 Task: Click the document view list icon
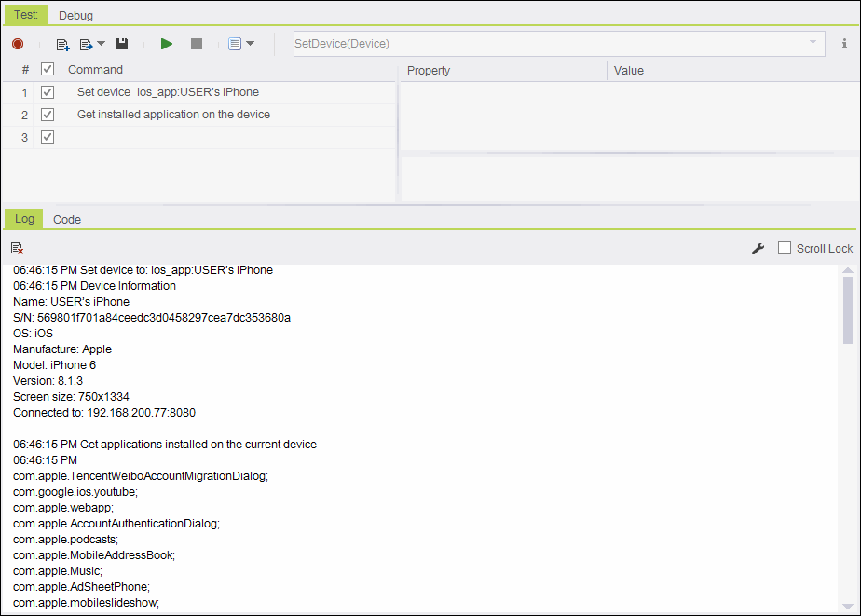click(234, 44)
